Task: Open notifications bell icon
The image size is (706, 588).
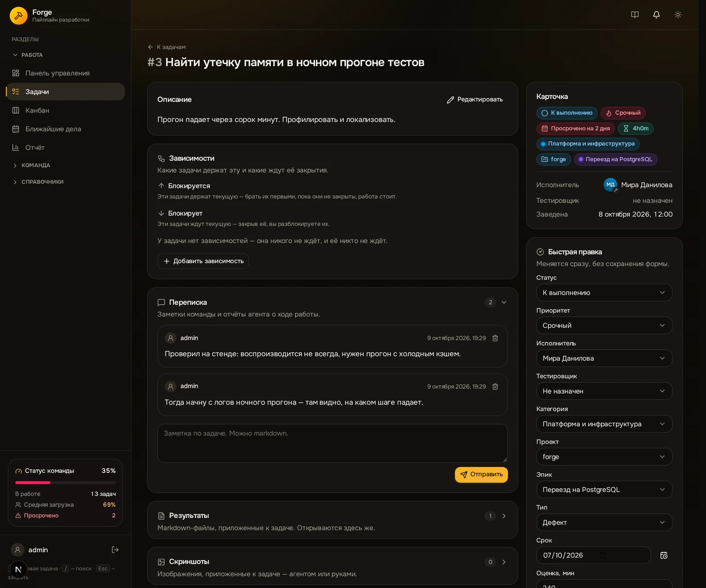Action: [657, 15]
